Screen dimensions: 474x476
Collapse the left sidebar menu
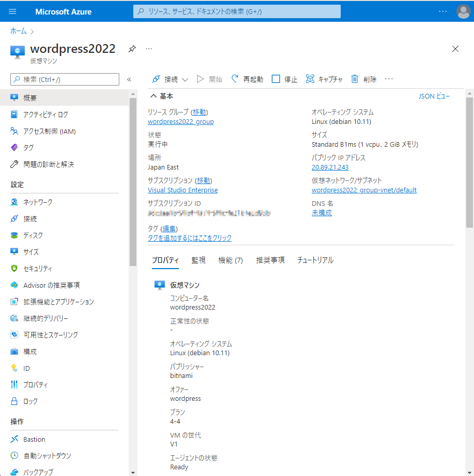point(129,79)
